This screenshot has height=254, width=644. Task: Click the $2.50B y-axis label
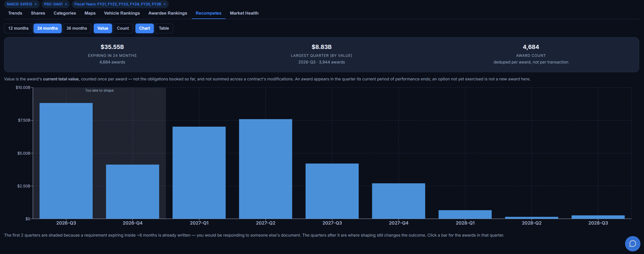(24, 186)
